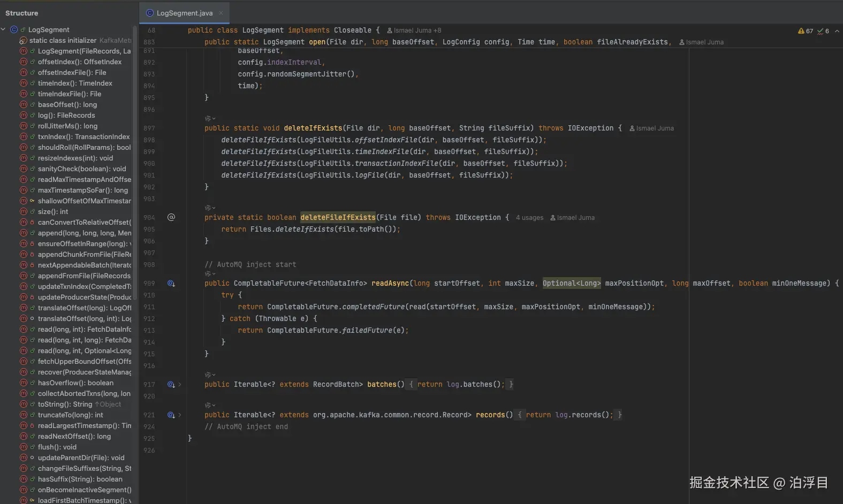The image size is (843, 504).
Task: Click the implemented method gutter icon beside readAsync
Action: [171, 284]
